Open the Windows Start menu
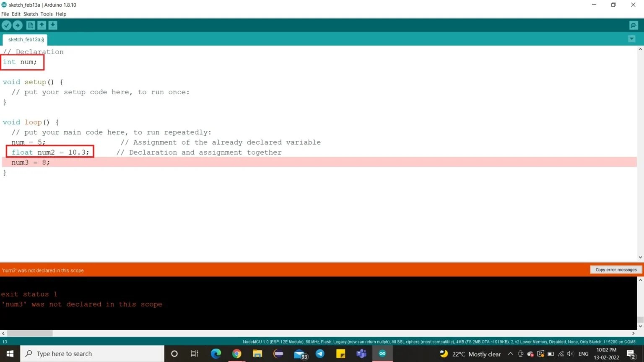The width and height of the screenshot is (644, 362). point(10,354)
